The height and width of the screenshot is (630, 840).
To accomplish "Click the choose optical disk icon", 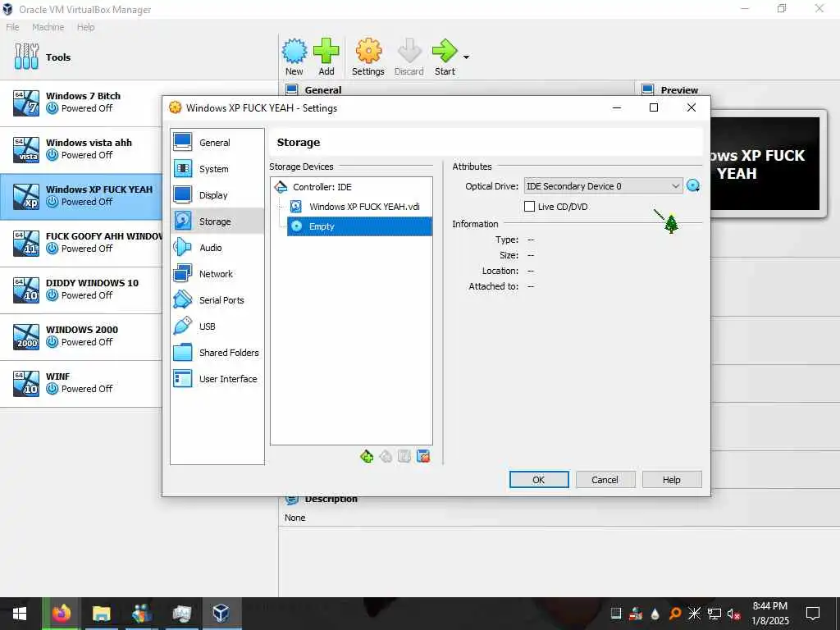I will pyautogui.click(x=693, y=186).
